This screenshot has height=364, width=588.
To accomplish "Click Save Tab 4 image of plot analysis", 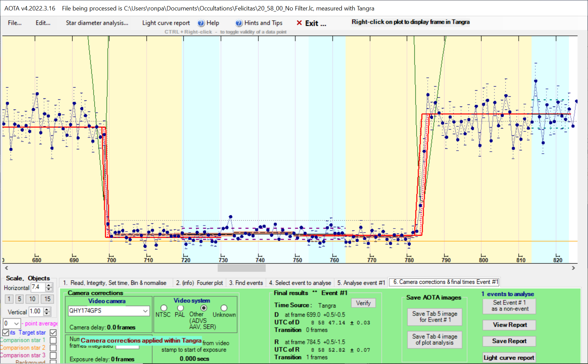I will [x=435, y=340].
